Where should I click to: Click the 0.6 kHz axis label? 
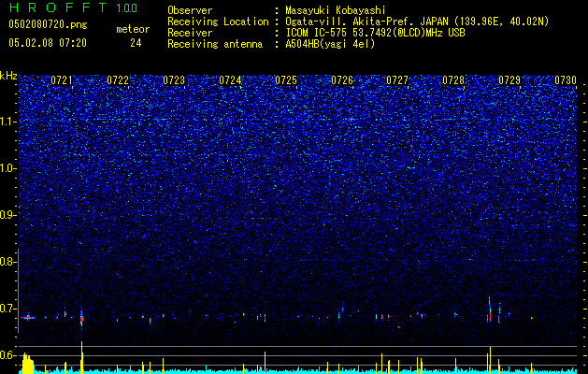pos(7,355)
